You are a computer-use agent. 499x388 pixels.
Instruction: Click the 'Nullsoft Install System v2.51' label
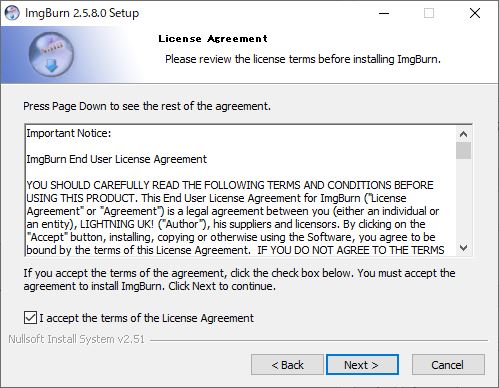pos(77,339)
